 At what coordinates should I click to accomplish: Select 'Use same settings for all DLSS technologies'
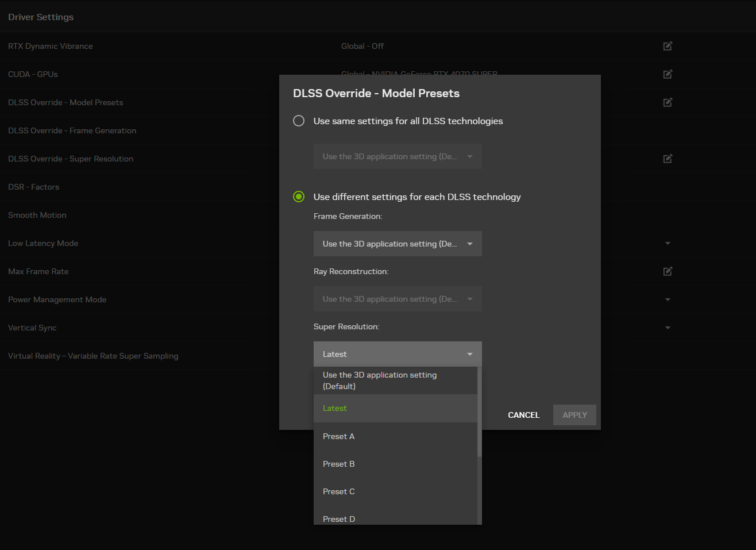click(299, 121)
